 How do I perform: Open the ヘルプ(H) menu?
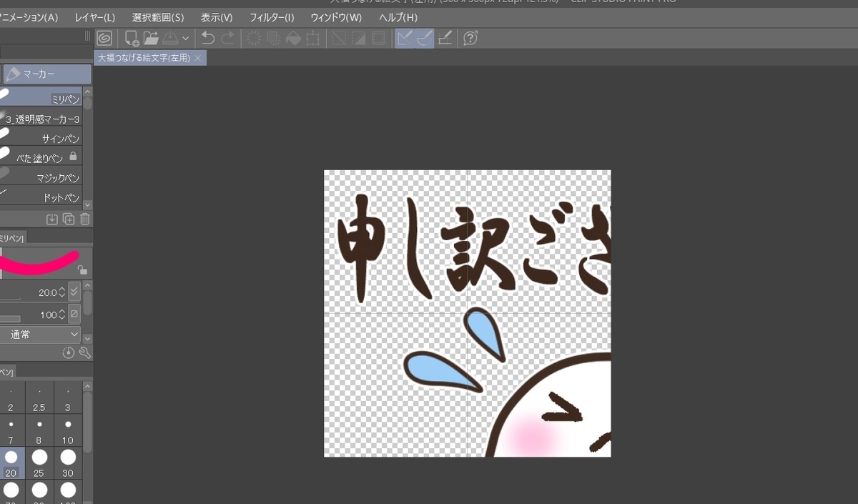(x=398, y=17)
